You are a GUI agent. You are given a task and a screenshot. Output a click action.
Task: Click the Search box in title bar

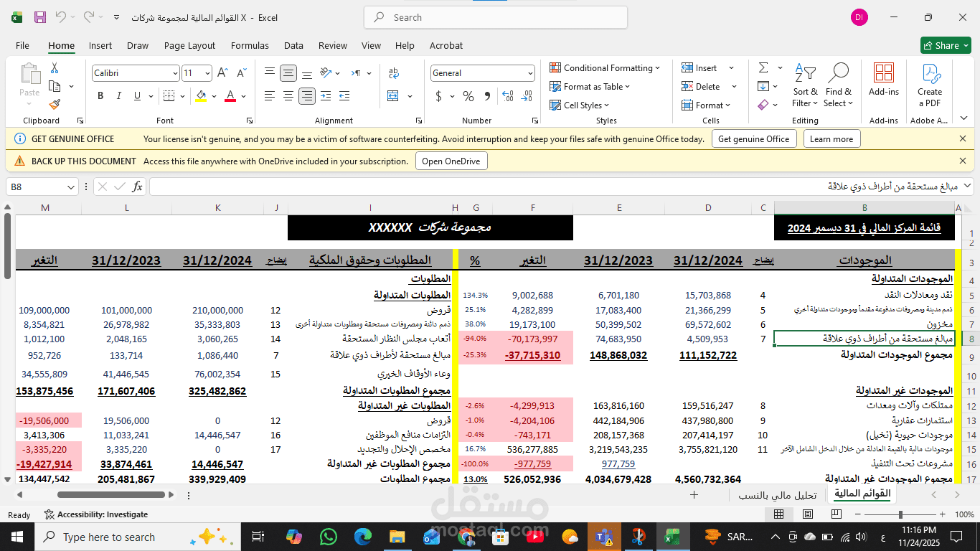pyautogui.click(x=496, y=17)
